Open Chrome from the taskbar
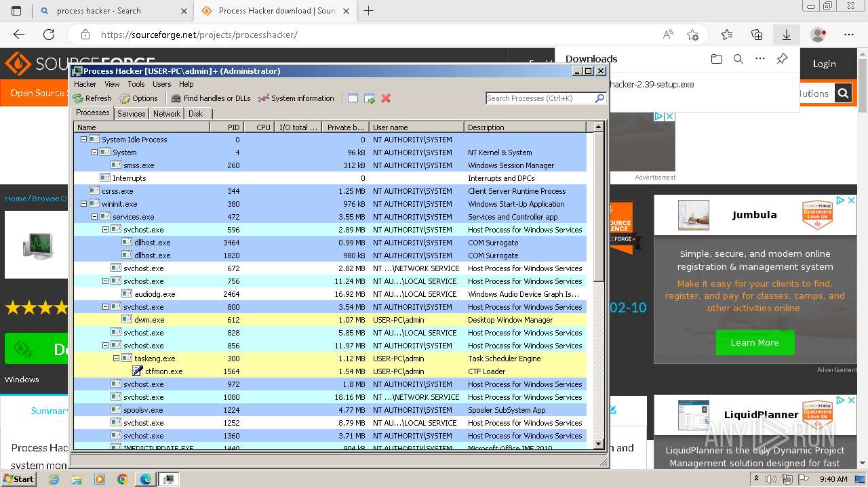Screen dimensions: 868x488 pyautogui.click(x=123, y=479)
